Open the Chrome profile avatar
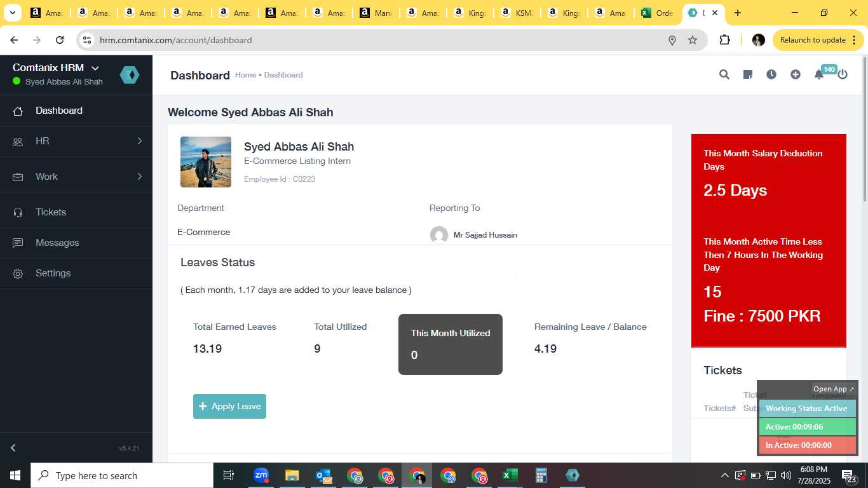The image size is (868, 488). tap(758, 40)
